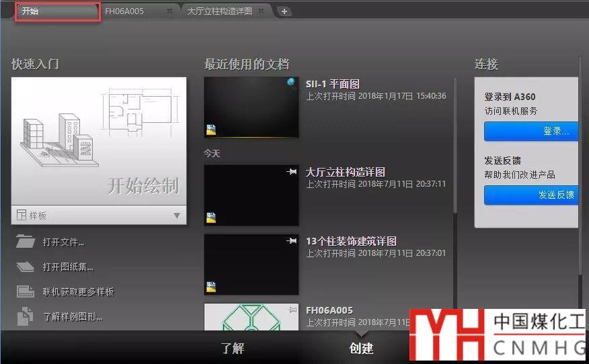Click the 开始绘制 start drawing tile

[x=99, y=141]
